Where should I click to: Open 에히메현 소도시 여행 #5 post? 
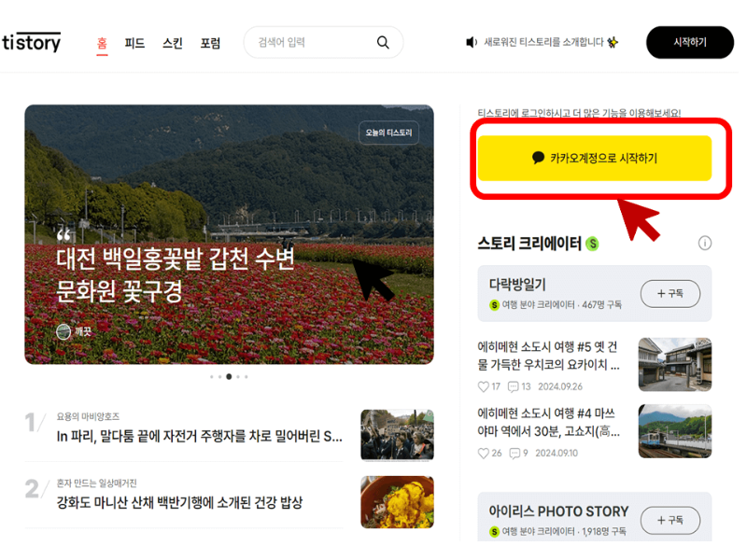coord(548,356)
